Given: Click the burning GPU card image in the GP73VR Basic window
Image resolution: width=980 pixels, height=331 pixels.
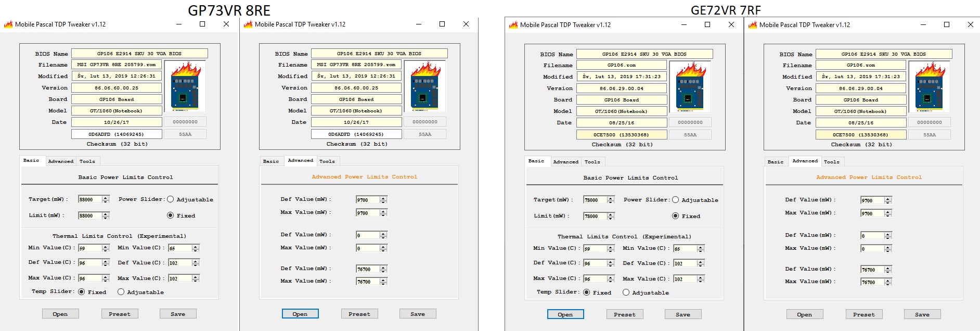Looking at the screenshot, I should pyautogui.click(x=185, y=87).
